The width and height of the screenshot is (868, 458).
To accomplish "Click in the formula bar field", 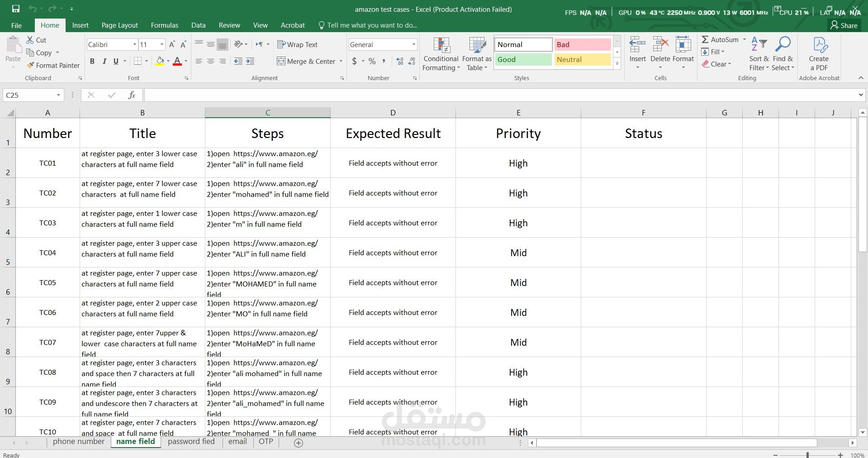I will tap(500, 95).
